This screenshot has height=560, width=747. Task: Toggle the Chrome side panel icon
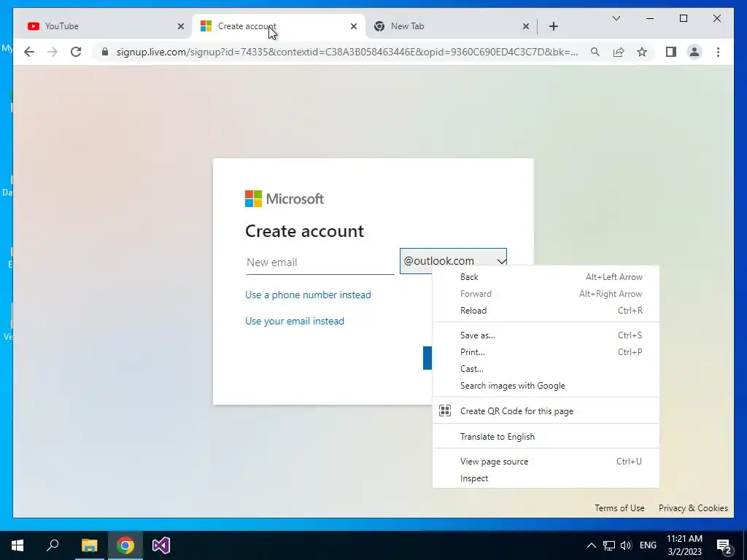pyautogui.click(x=671, y=52)
